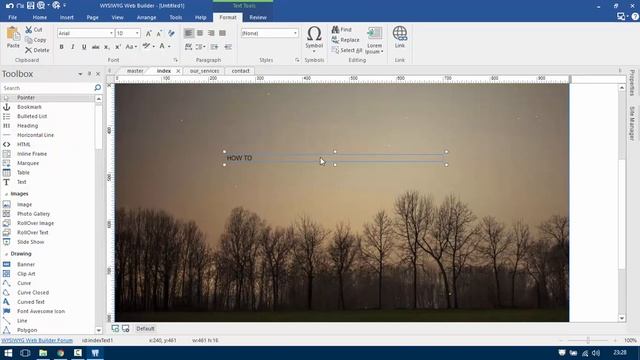Screen dimensions: 640x360
Task: Switch to the Insert ribbon tab
Action: pyautogui.click(x=67, y=18)
